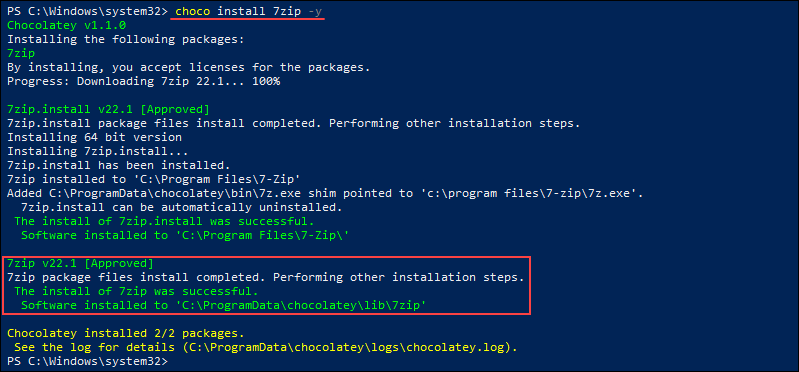
Task: Click 'Installing the following packages:' line
Action: pos(126,39)
